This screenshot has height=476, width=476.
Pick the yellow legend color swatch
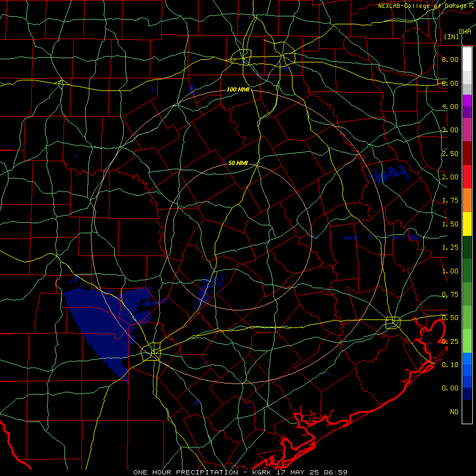pos(467,224)
